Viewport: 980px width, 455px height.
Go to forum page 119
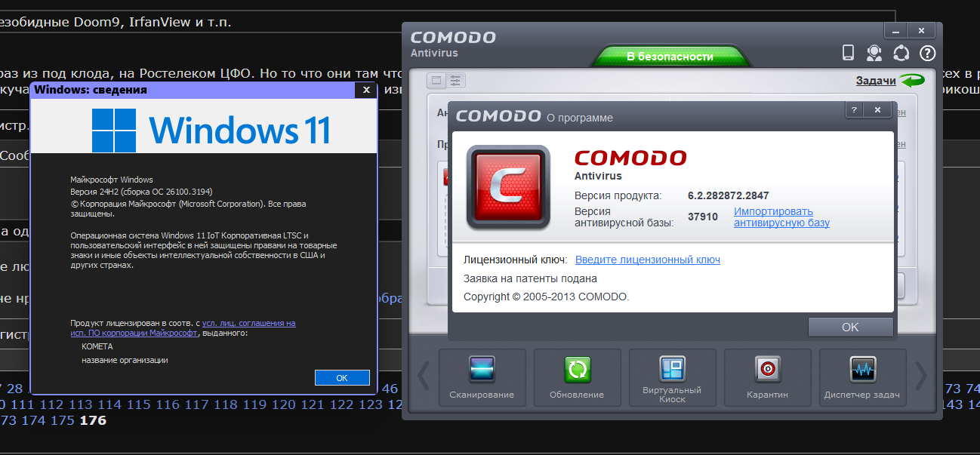tap(254, 405)
